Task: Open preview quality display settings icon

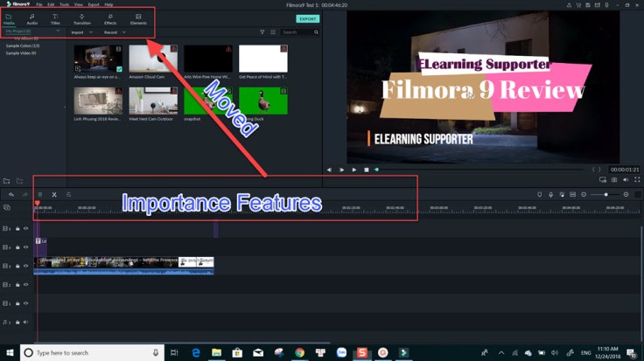Action: (x=603, y=180)
